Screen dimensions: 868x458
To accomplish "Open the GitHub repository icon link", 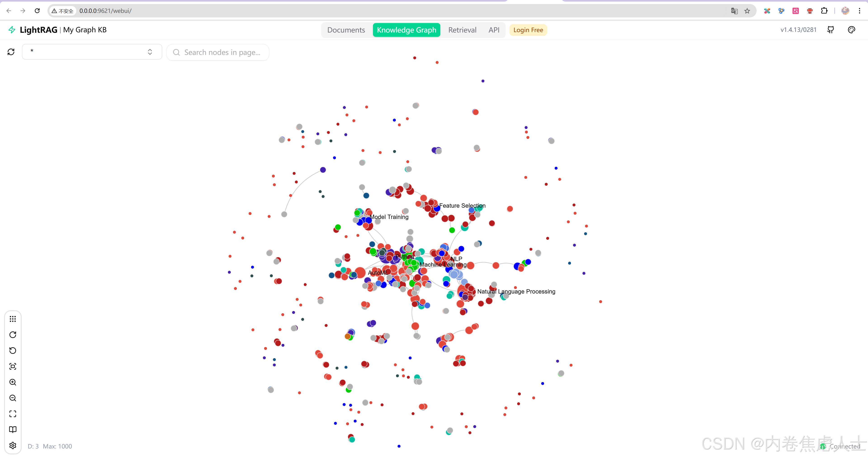I will pyautogui.click(x=830, y=30).
